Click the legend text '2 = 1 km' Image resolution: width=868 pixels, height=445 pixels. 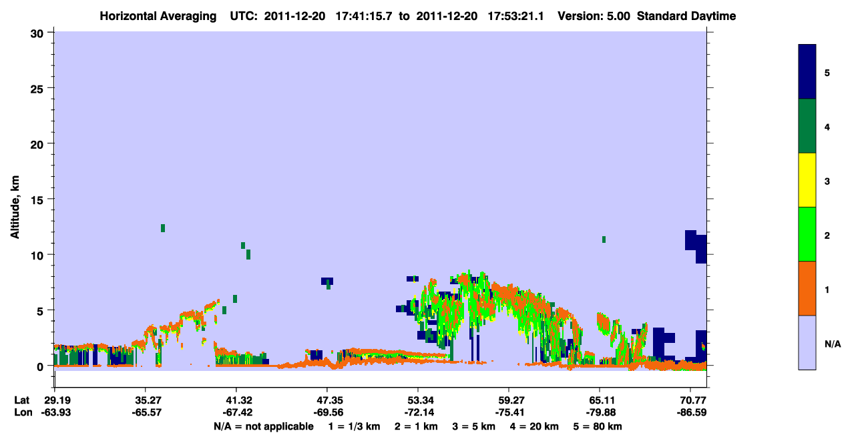415,426
